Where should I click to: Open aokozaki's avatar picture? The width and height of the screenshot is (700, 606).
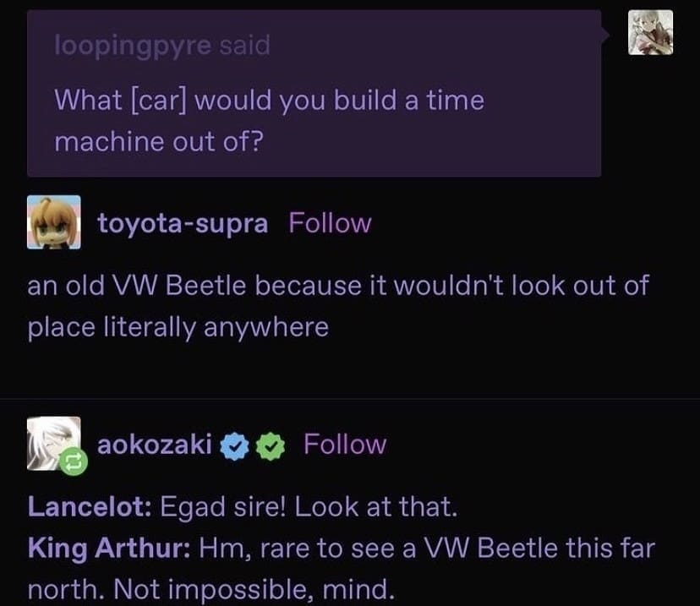(x=52, y=441)
